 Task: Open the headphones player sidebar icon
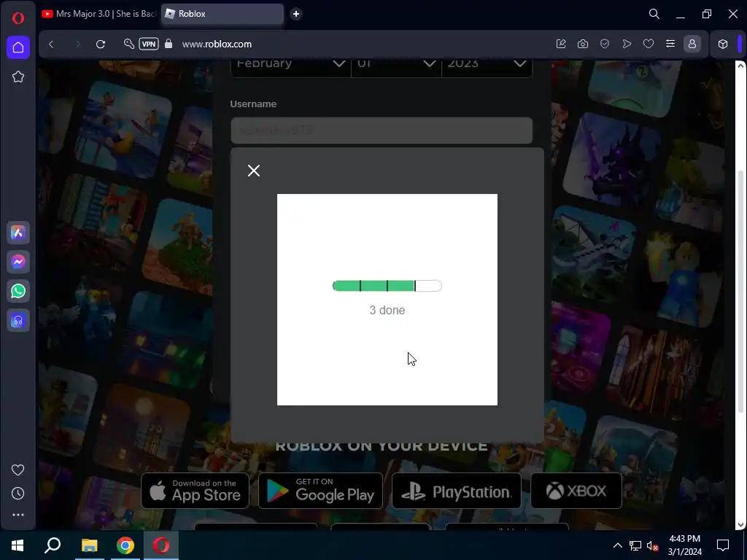coord(18,321)
